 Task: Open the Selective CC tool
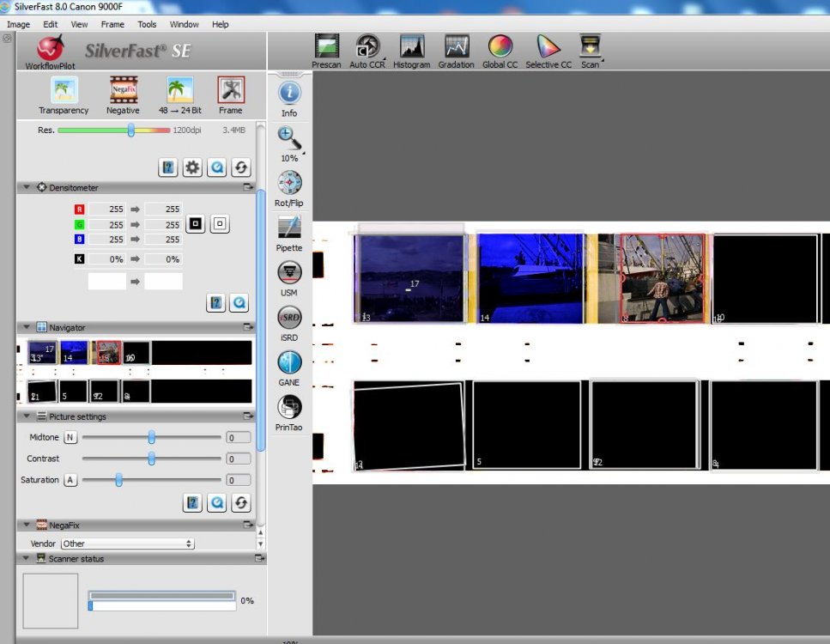[548, 47]
